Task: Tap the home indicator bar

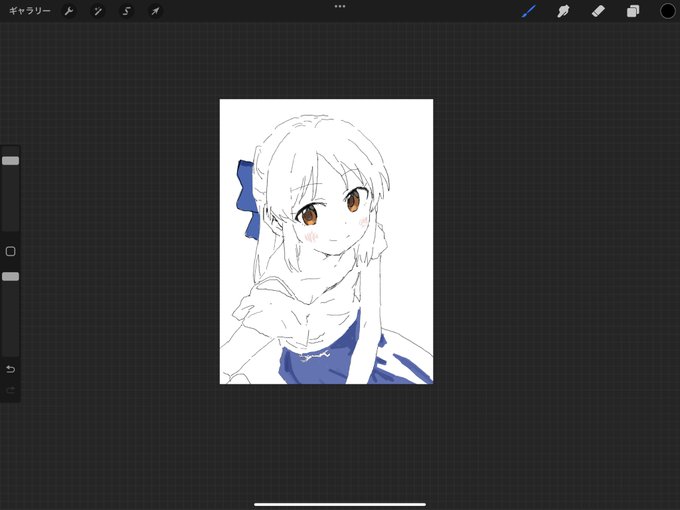Action: pyautogui.click(x=340, y=504)
